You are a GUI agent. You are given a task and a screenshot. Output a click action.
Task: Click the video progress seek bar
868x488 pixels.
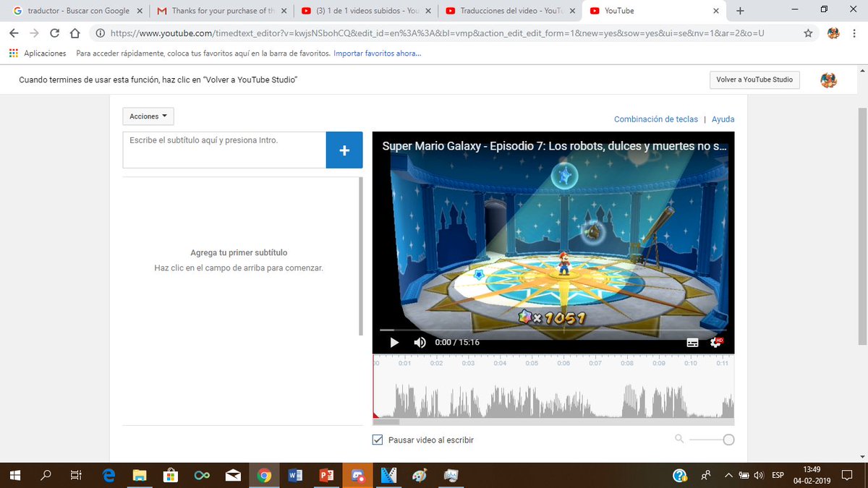click(x=553, y=330)
